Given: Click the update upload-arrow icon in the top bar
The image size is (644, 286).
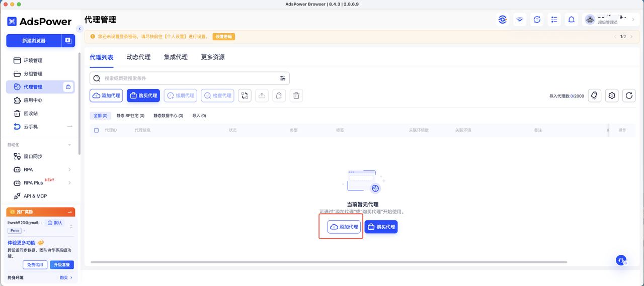Looking at the screenshot, I should click(x=537, y=20).
